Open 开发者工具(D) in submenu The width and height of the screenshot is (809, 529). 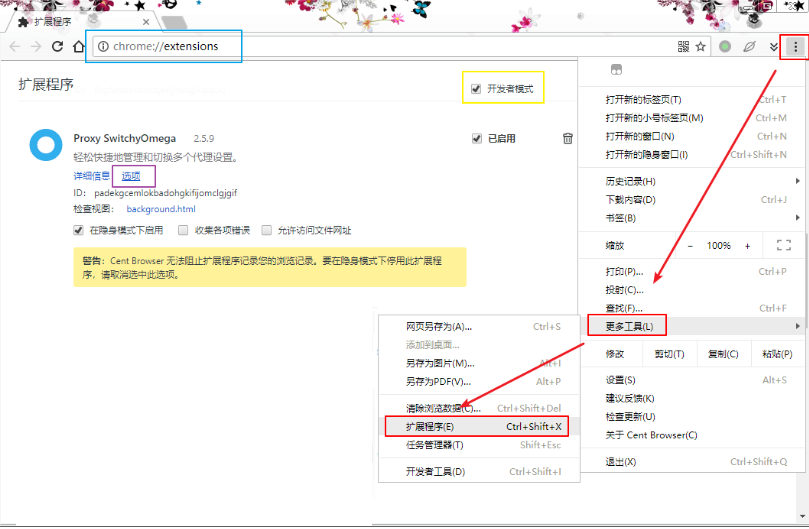coord(479,472)
